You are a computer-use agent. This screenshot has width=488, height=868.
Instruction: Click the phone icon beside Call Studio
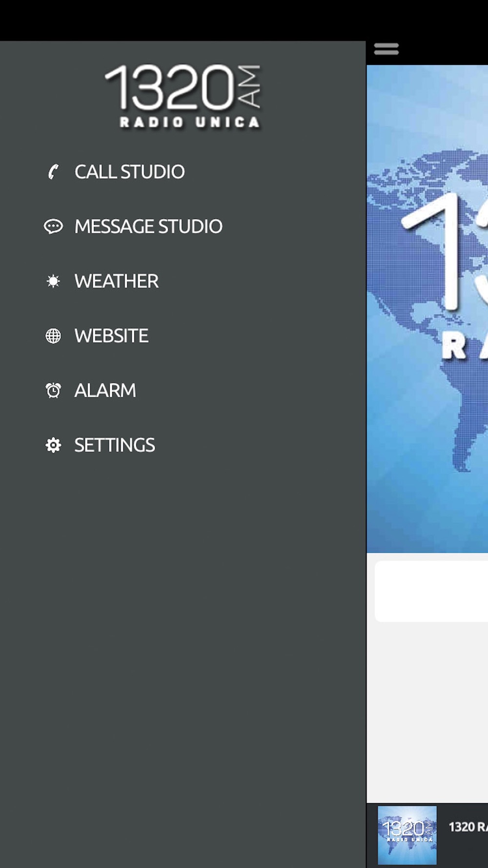click(53, 172)
